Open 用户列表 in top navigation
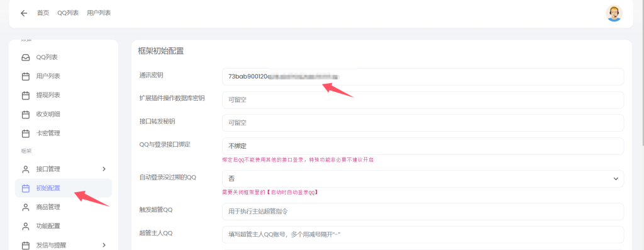 click(99, 13)
